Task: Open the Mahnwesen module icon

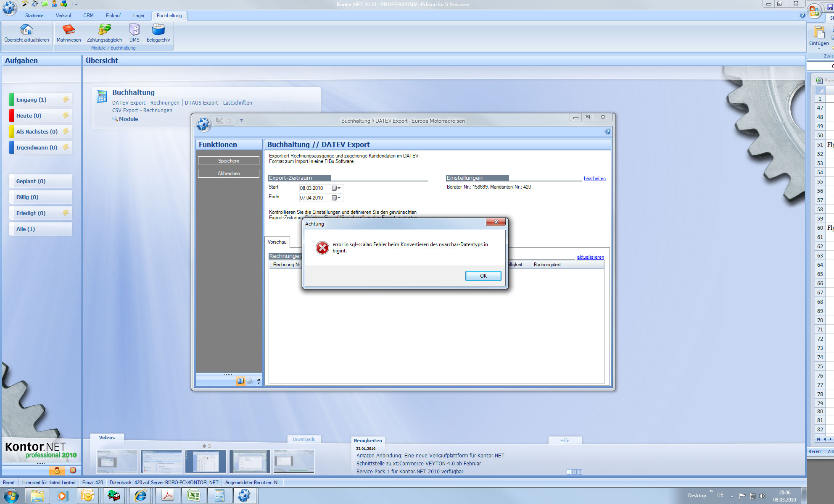Action: [x=69, y=30]
